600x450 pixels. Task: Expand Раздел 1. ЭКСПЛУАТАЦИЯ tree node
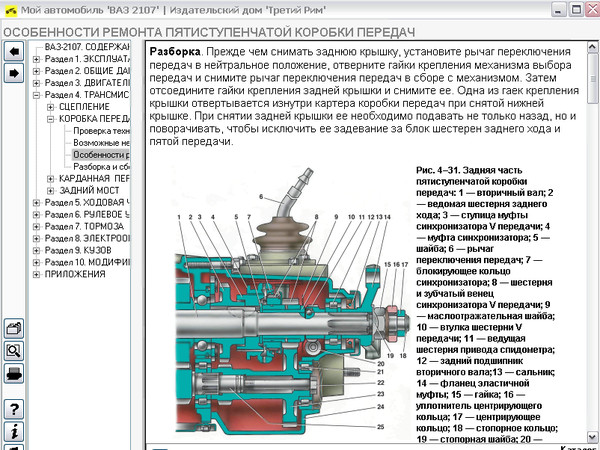tap(37, 59)
